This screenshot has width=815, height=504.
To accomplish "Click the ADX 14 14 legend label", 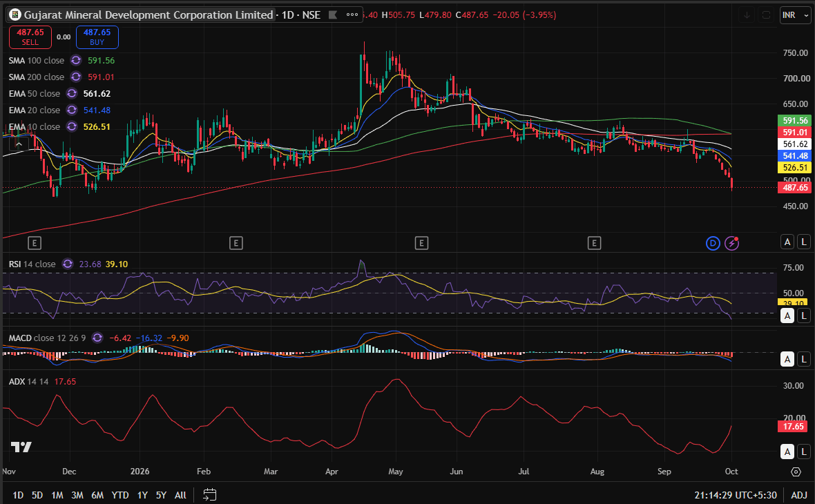I will click(x=28, y=381).
